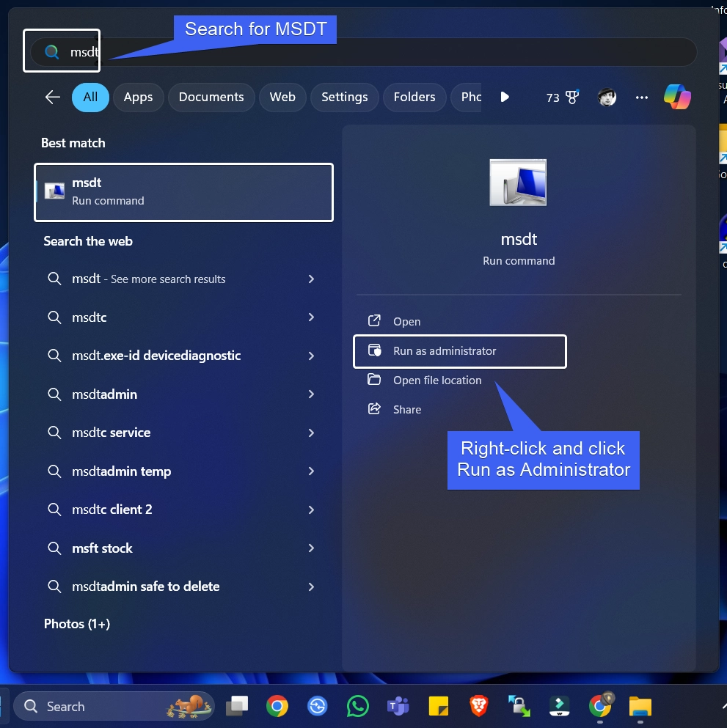727x728 pixels.
Task: Click the Photos (1+) section header
Action: (x=76, y=624)
